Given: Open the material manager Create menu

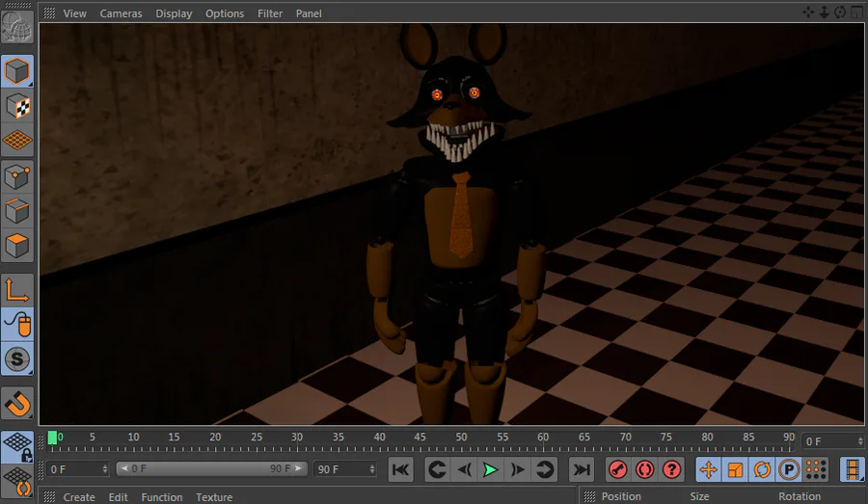Looking at the screenshot, I should coord(79,497).
